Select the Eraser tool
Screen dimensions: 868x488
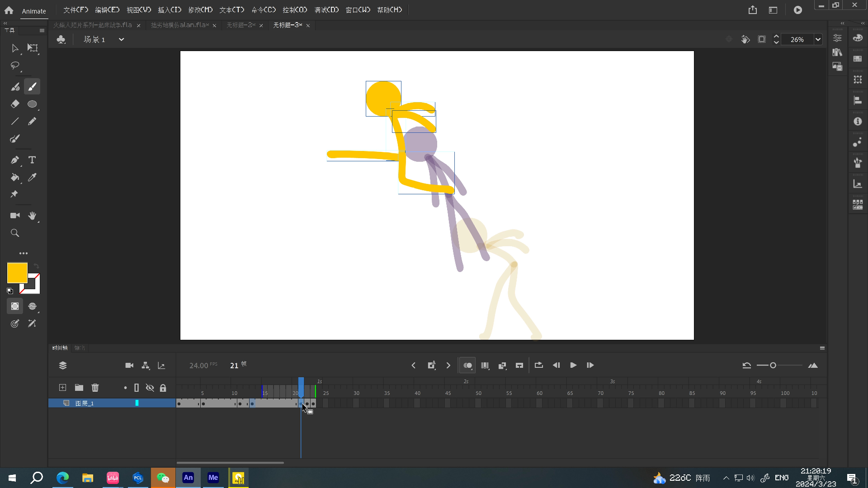coord(15,104)
